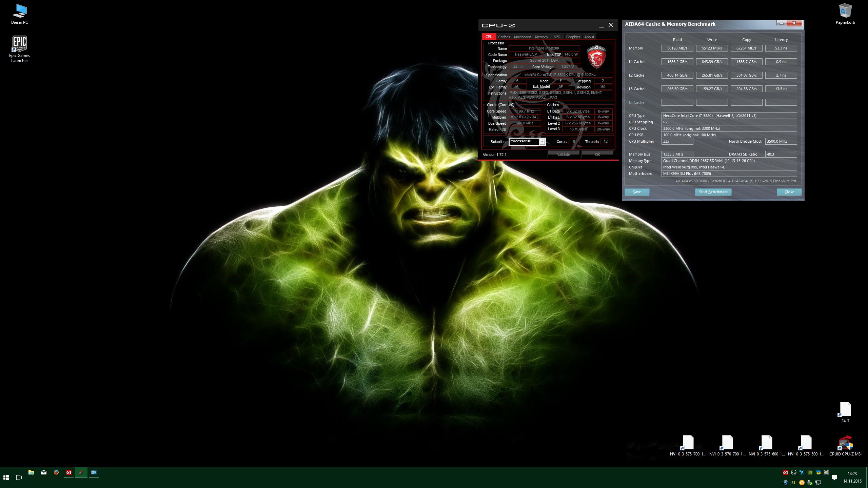Click the AIDA64 system tray icon
This screenshot has height=488, width=868.
(x=785, y=472)
